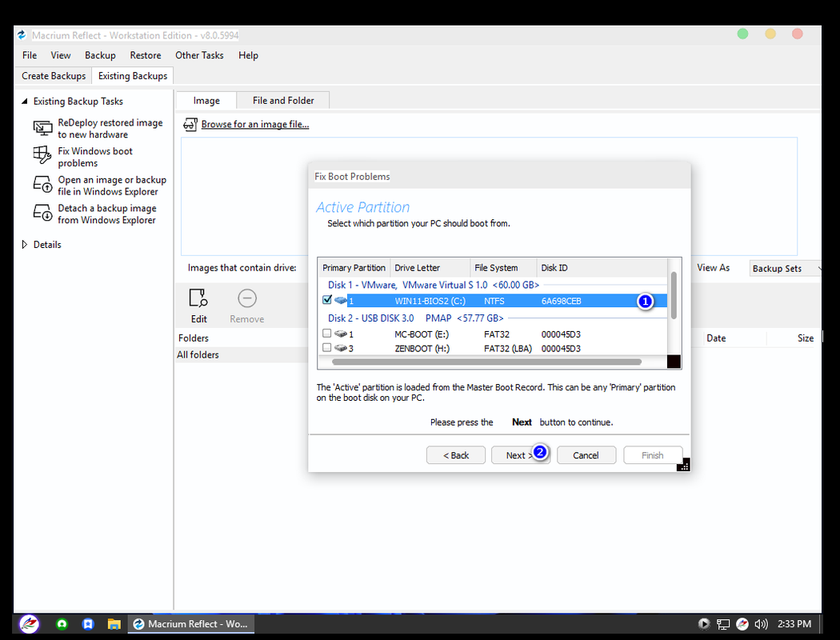This screenshot has width=840, height=640.
Task: Open the View As Backup Sets dropdown
Action: click(786, 268)
